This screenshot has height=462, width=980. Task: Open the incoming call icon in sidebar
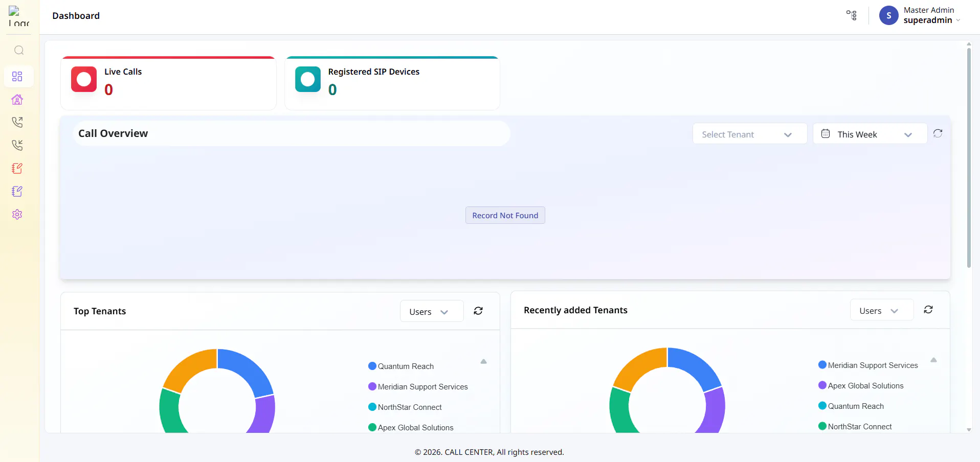[17, 145]
